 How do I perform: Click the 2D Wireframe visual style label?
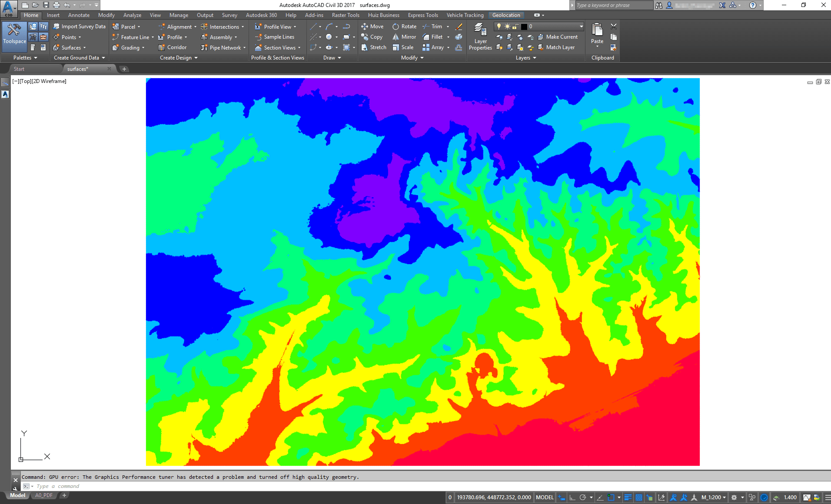pyautogui.click(x=49, y=81)
